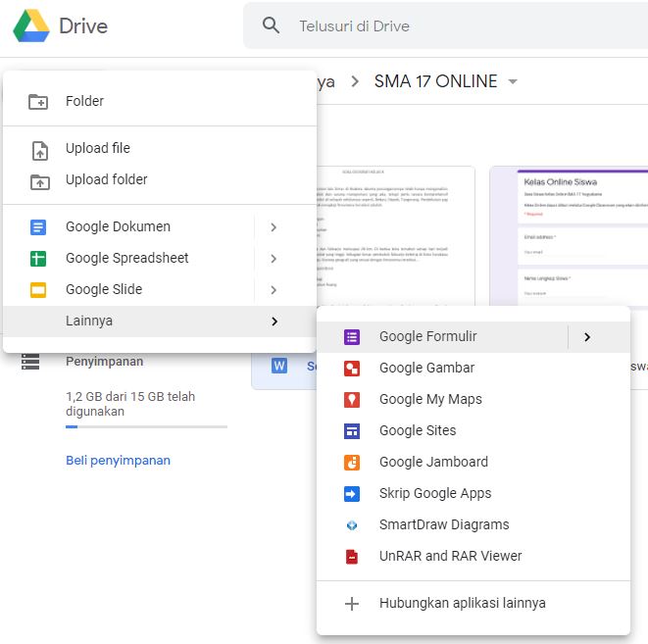This screenshot has width=648, height=644.
Task: Select Hubungkan aplikasi lainnya
Action: click(474, 604)
